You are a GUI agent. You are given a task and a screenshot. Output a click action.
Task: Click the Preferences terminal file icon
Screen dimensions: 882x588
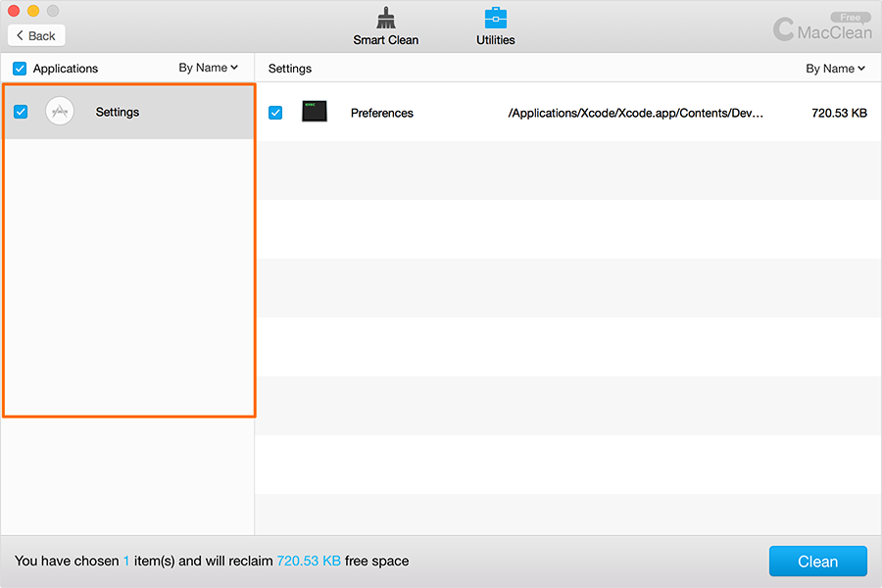(315, 112)
